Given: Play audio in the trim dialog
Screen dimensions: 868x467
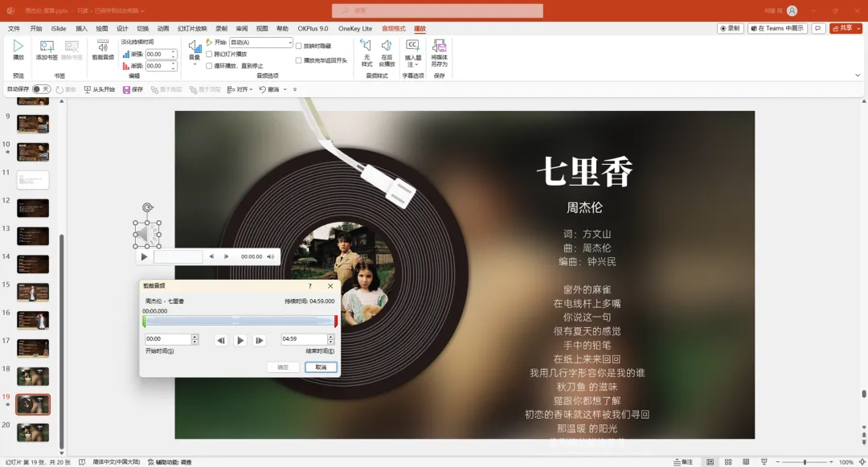Looking at the screenshot, I should click(240, 340).
